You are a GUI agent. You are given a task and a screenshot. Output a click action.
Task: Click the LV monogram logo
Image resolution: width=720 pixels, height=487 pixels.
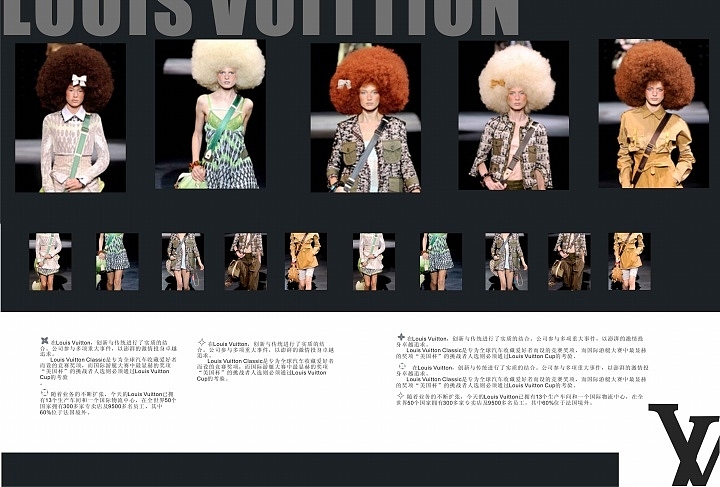[x=684, y=444]
